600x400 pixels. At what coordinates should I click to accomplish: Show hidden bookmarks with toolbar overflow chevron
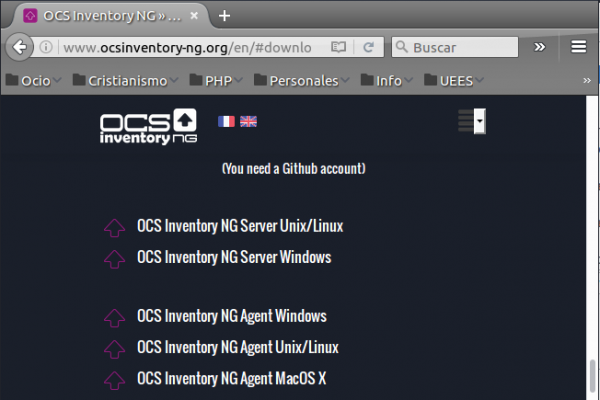[x=587, y=80]
